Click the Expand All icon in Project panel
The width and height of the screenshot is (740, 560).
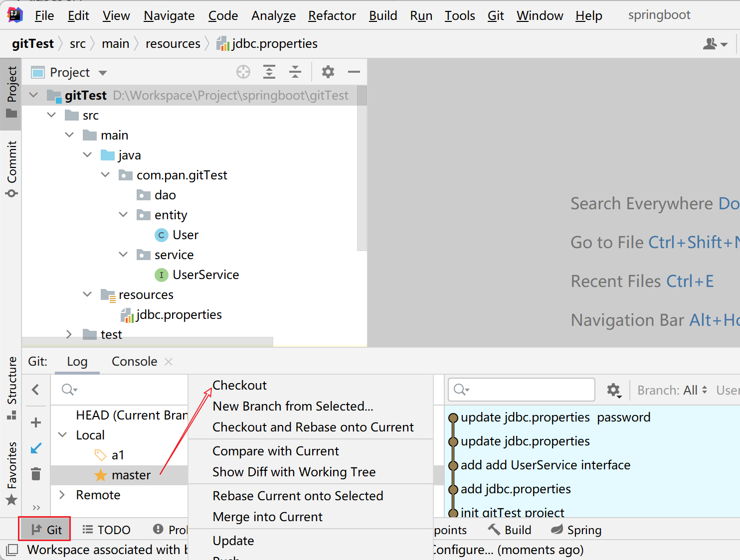click(269, 72)
